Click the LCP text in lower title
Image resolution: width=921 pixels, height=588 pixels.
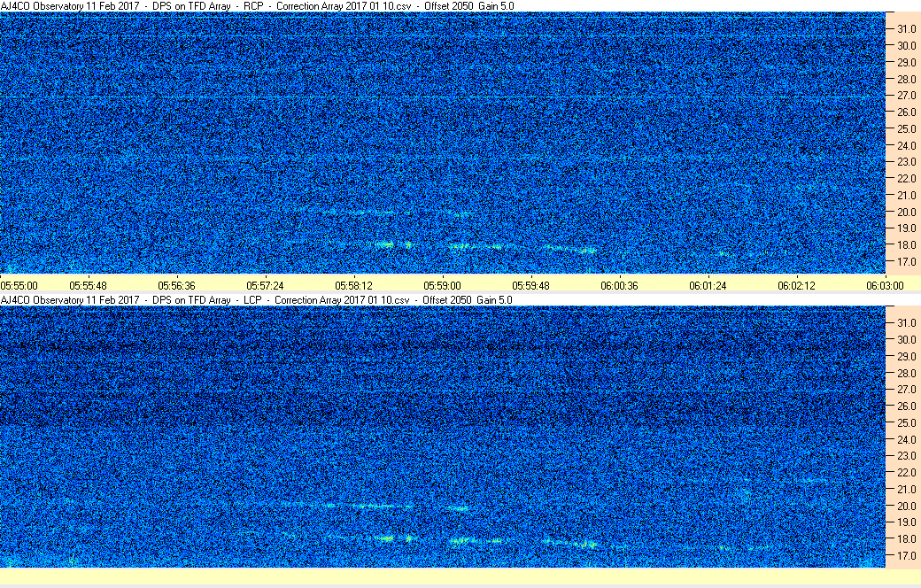252,299
